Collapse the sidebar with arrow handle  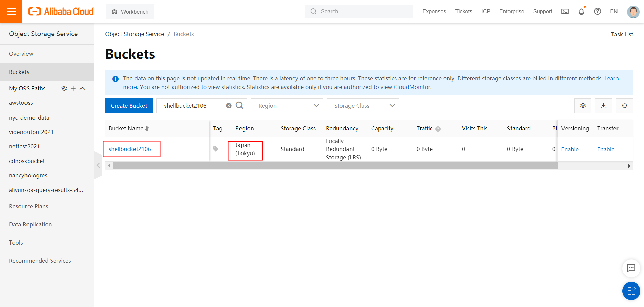click(98, 165)
